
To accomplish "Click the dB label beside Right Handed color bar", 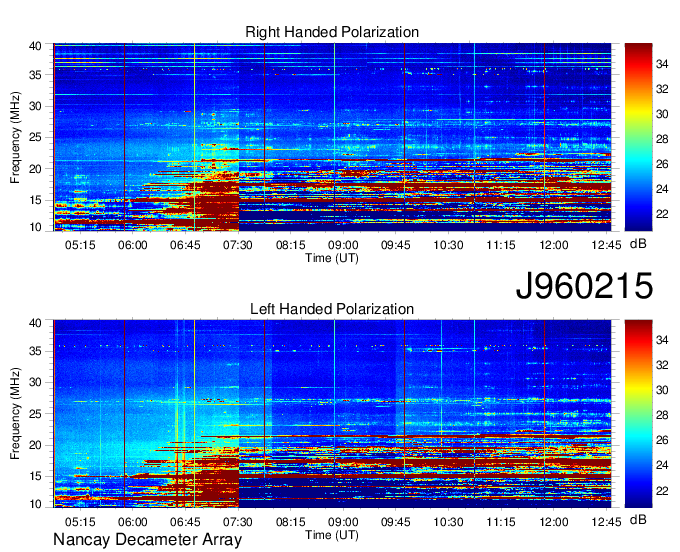I will pos(638,244).
